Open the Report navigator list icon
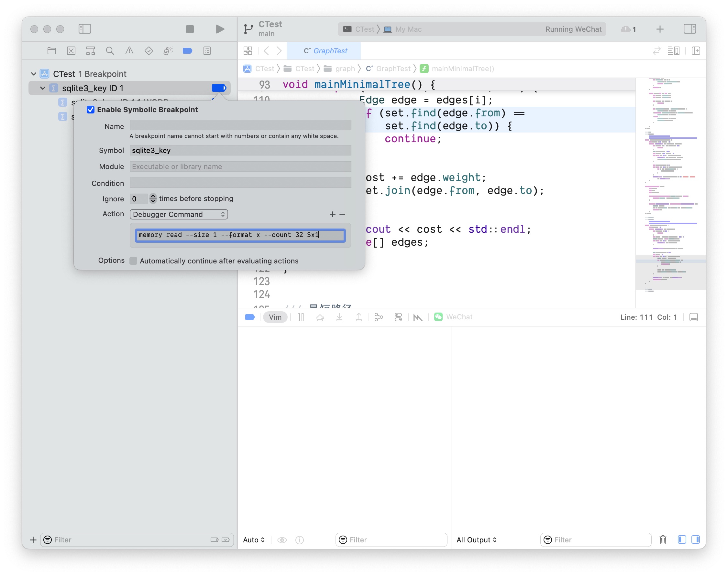Screen dimensions: 728x576 pos(206,50)
